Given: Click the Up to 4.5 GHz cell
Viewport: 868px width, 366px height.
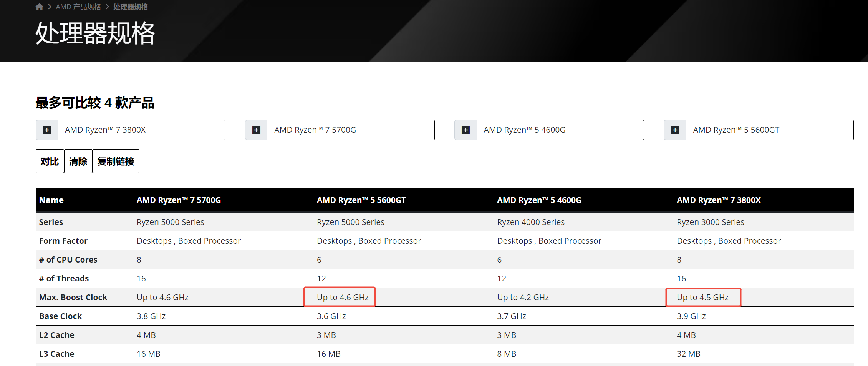Looking at the screenshot, I should tap(703, 297).
